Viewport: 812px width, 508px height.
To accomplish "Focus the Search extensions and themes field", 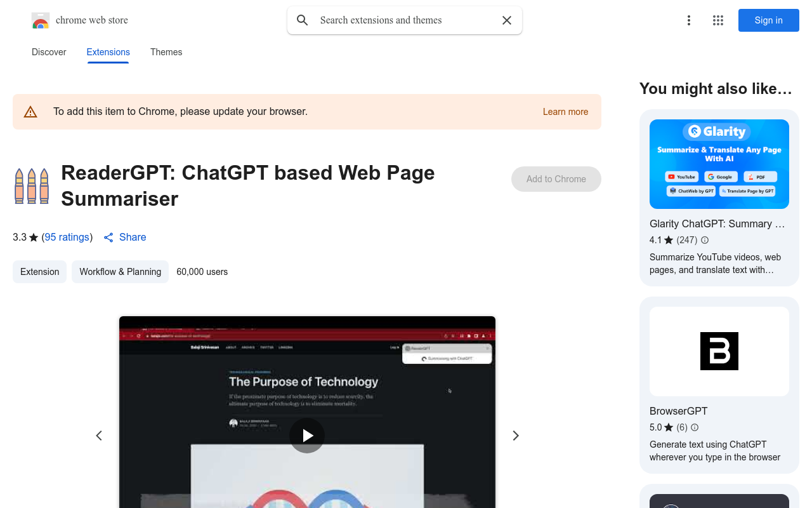I will tap(405, 20).
